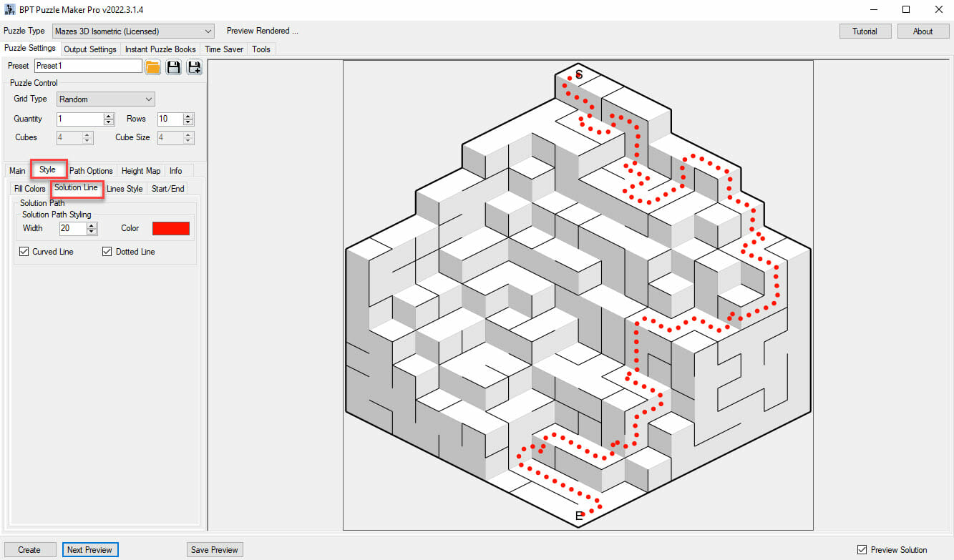954x560 pixels.
Task: Toggle Preview Solution off
Action: coord(862,549)
